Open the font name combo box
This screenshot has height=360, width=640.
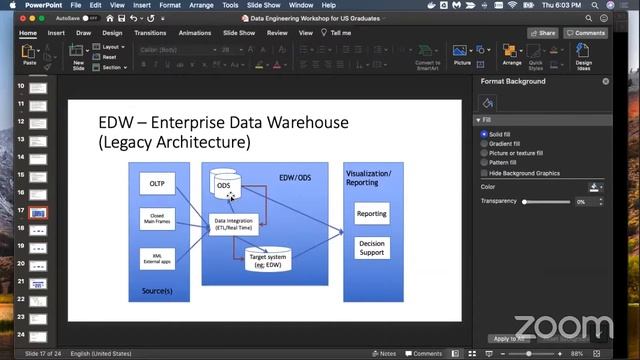click(x=178, y=50)
